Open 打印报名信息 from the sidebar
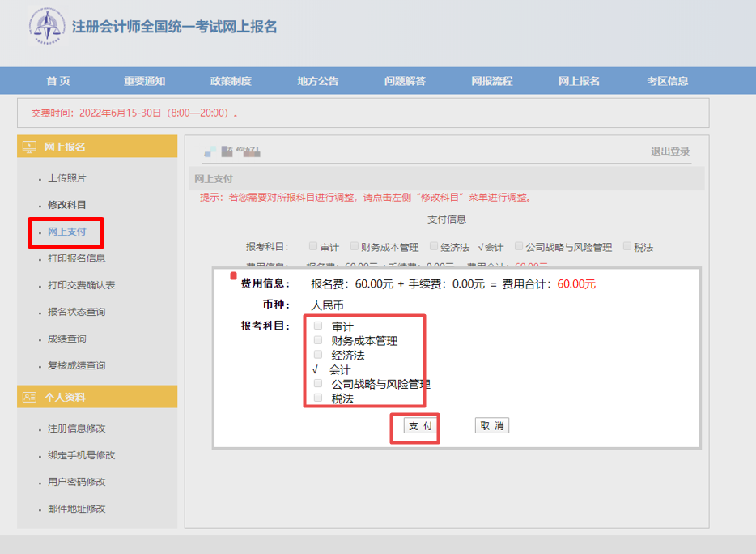The height and width of the screenshot is (554, 756). point(76,258)
